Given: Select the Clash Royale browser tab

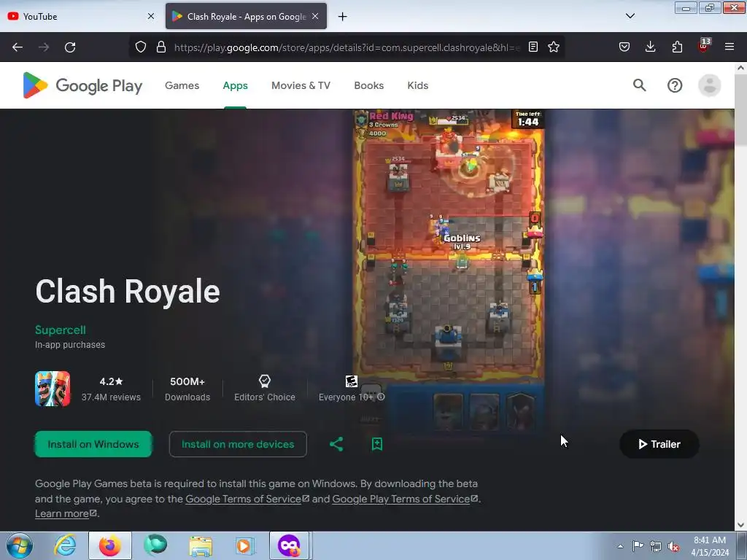Looking at the screenshot, I should click(246, 16).
